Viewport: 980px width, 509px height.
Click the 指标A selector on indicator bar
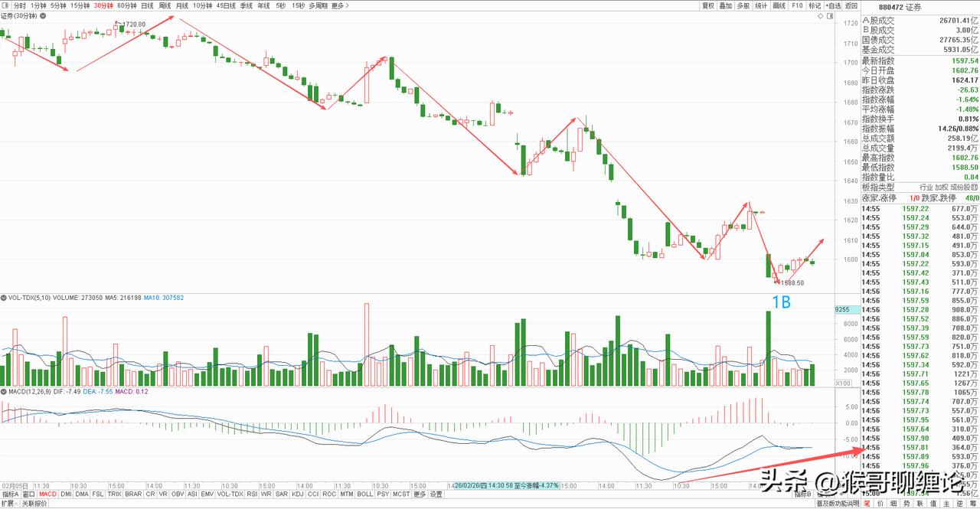[x=10, y=494]
